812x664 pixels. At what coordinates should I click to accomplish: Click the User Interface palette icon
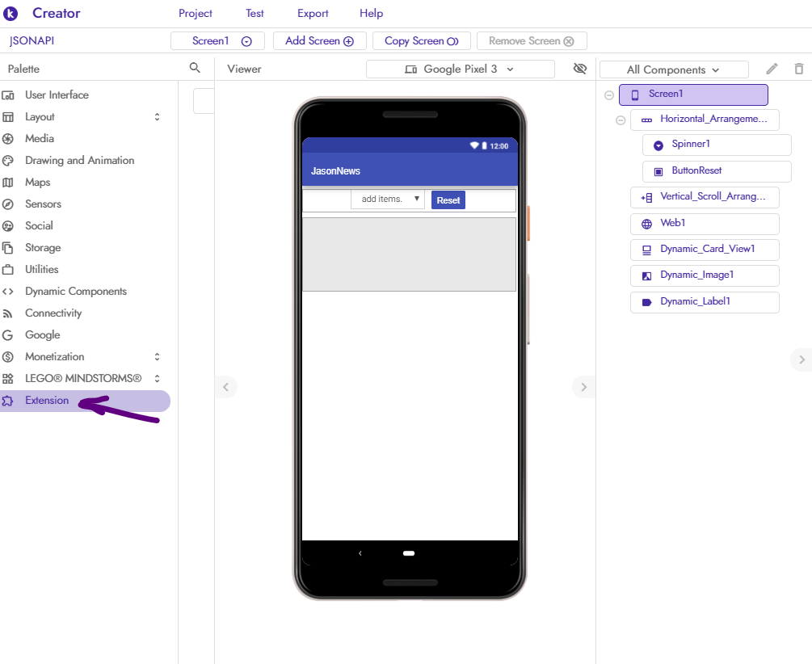pos(8,95)
